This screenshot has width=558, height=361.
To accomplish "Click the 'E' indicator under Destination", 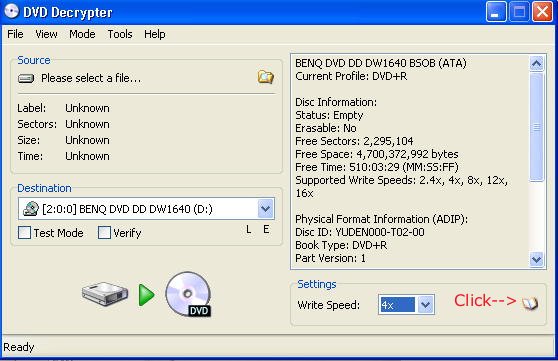I will pyautogui.click(x=266, y=229).
